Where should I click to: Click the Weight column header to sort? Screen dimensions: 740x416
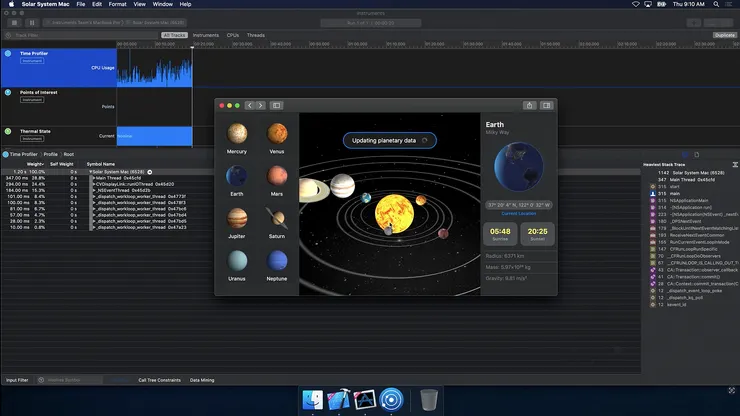click(x=35, y=164)
